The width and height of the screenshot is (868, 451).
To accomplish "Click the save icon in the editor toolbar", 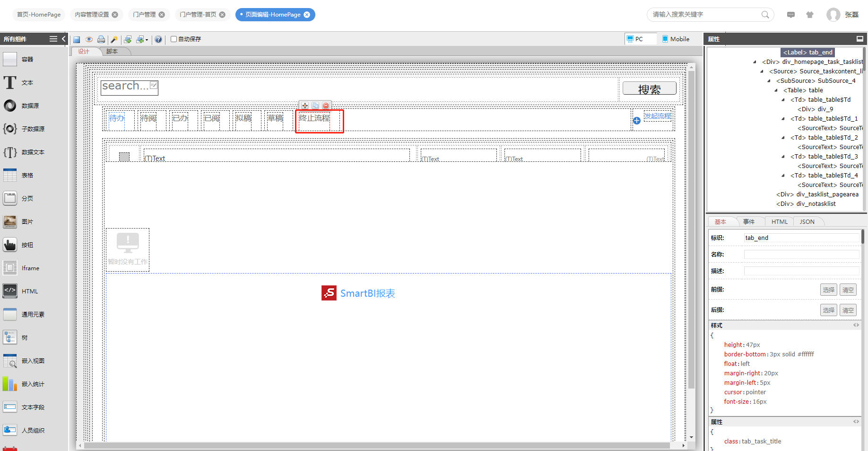I will pyautogui.click(x=77, y=39).
